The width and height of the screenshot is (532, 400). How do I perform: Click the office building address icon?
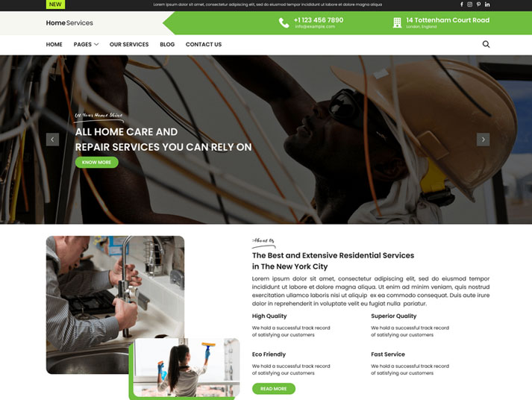397,22
